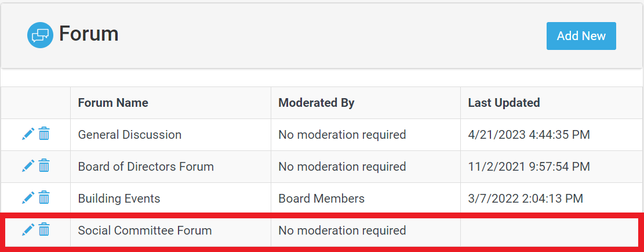
Task: Delete the Board of Directors Forum
Action: 44,167
